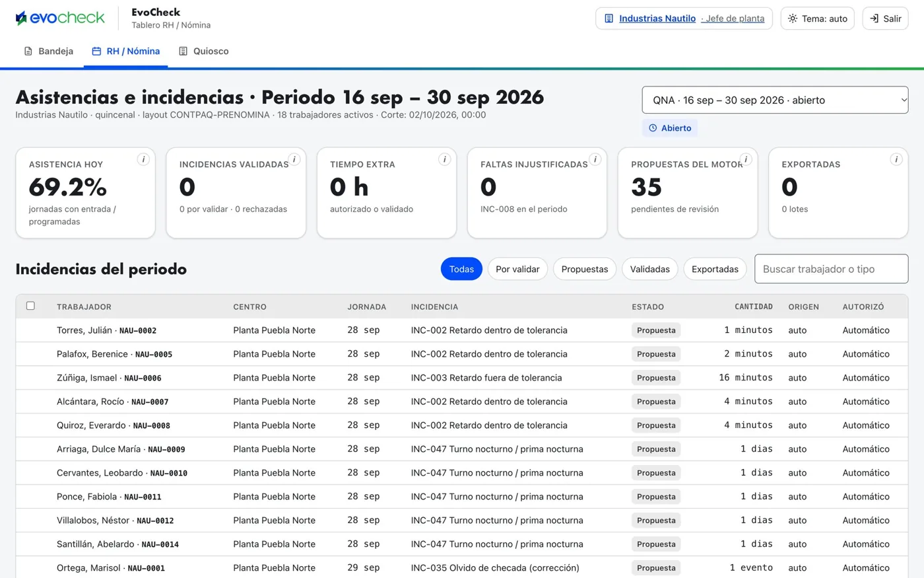Click the sun icon in Tema button
Viewport: 924px width, 578px height.
(x=793, y=18)
